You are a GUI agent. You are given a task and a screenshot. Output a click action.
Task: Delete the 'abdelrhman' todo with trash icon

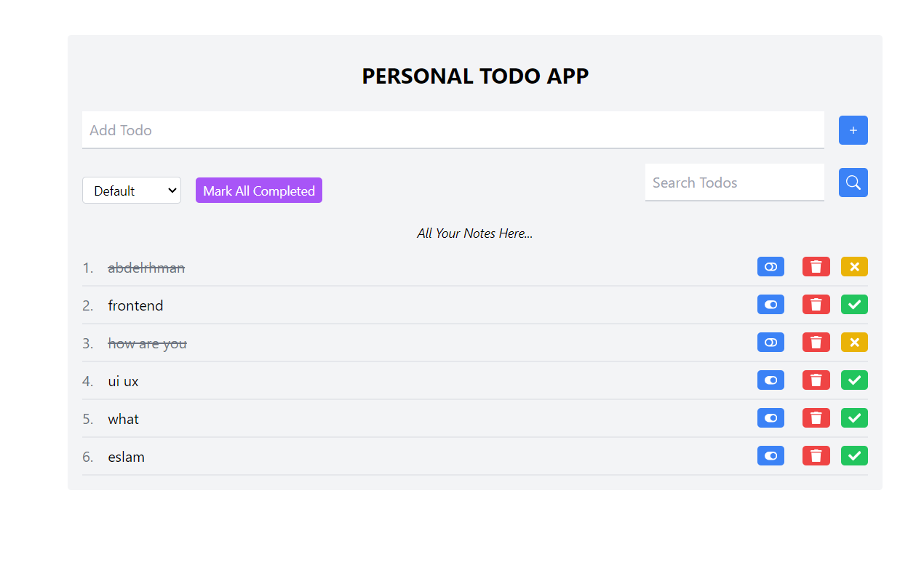(816, 267)
